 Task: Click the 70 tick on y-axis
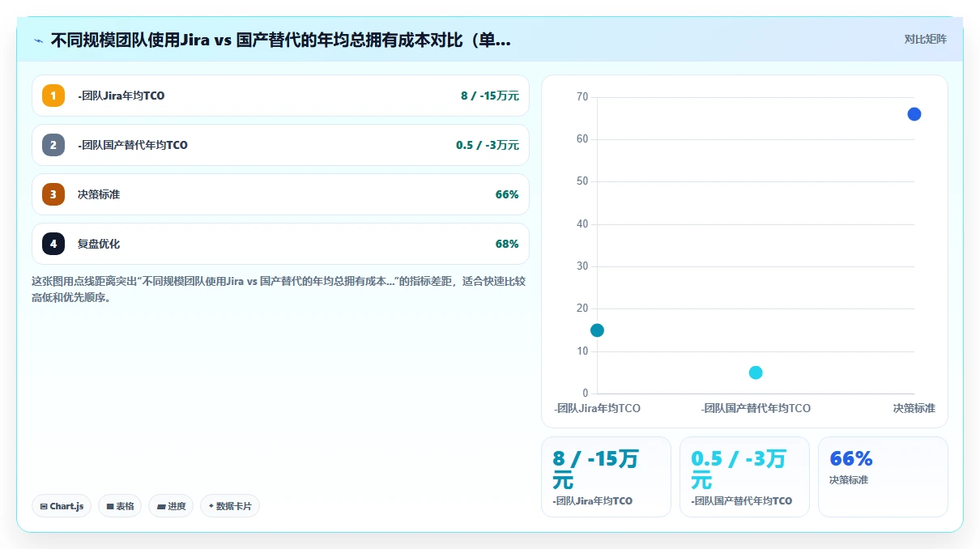582,97
